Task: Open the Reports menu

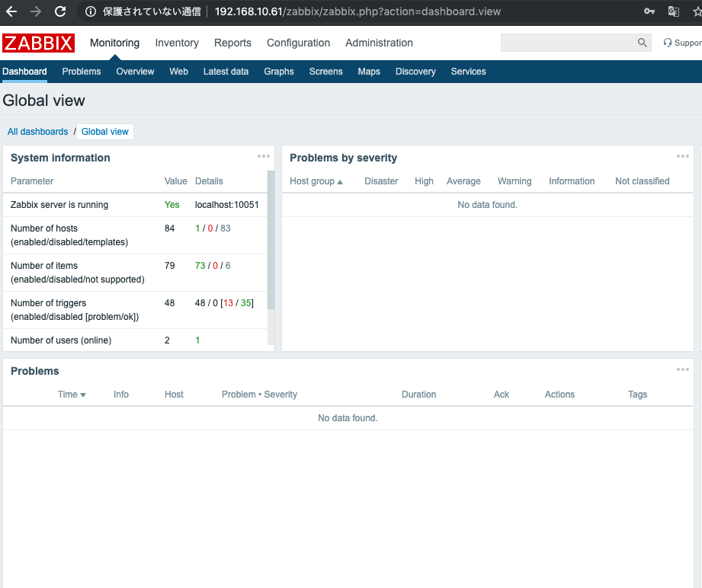Action: (232, 43)
